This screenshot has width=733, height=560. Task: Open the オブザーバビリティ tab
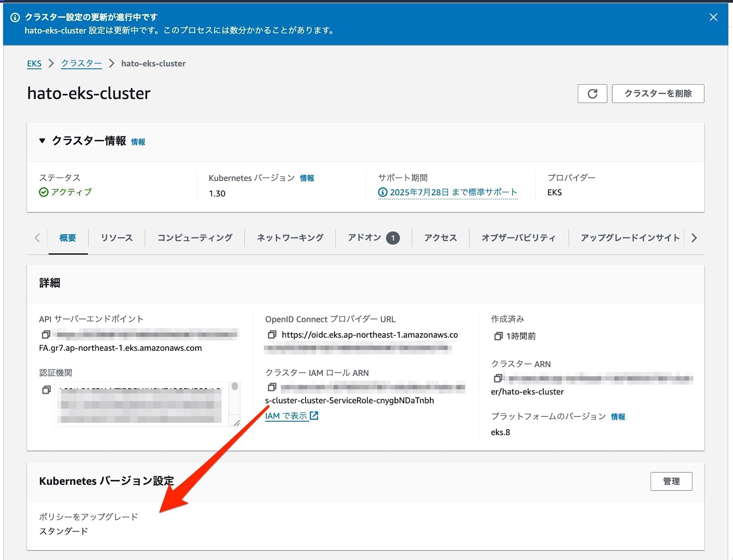click(x=519, y=238)
